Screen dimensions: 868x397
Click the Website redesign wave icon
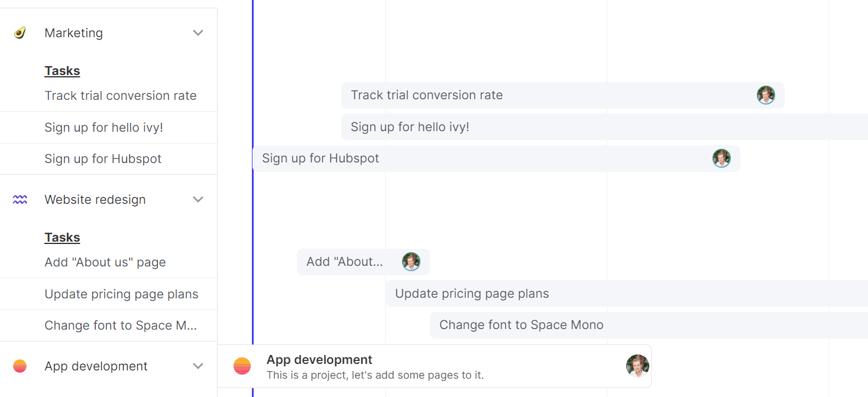click(20, 200)
